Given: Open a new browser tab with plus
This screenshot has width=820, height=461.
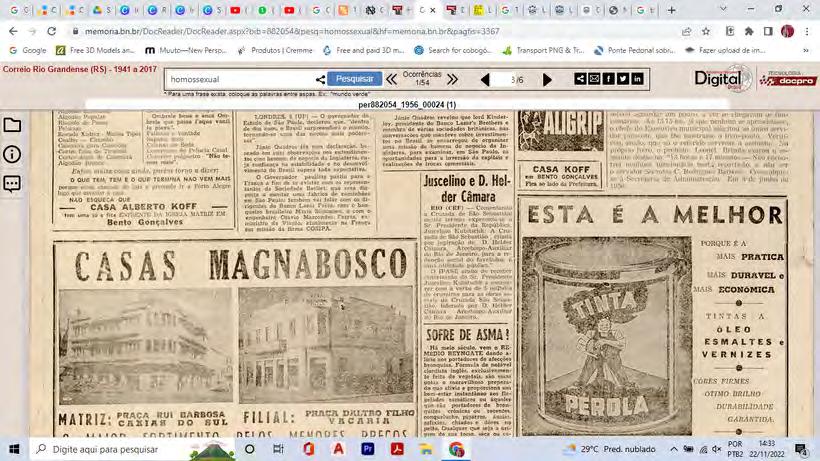Looking at the screenshot, I should tap(671, 10).
